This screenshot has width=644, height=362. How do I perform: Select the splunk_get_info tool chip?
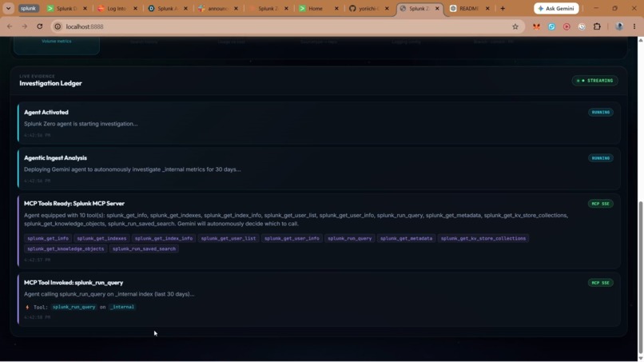point(48,238)
